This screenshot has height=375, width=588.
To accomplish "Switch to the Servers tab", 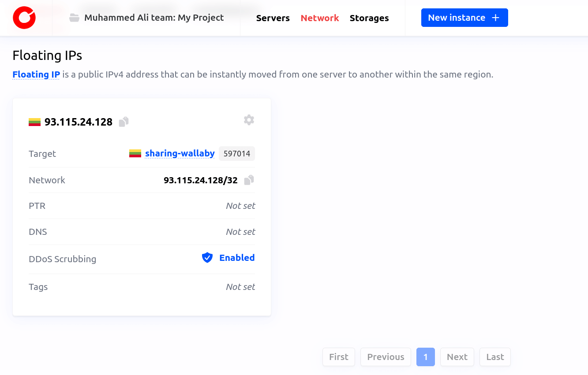I will (273, 18).
